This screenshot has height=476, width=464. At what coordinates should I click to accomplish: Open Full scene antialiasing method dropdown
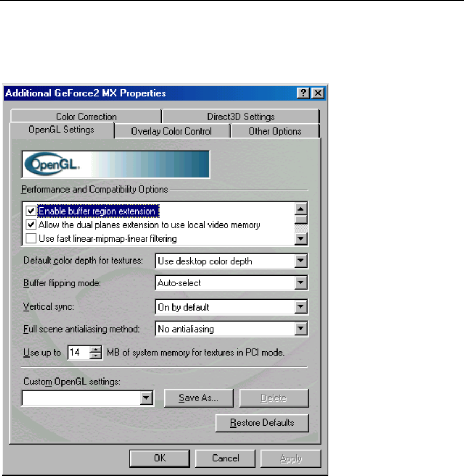[x=301, y=329]
